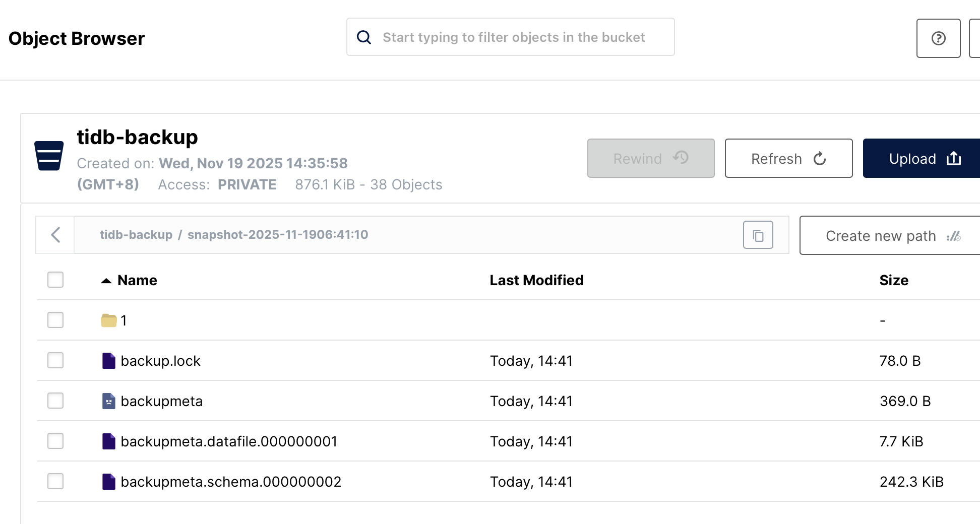The image size is (980, 524).
Task: Toggle the select-all checkbox in header
Action: (55, 280)
